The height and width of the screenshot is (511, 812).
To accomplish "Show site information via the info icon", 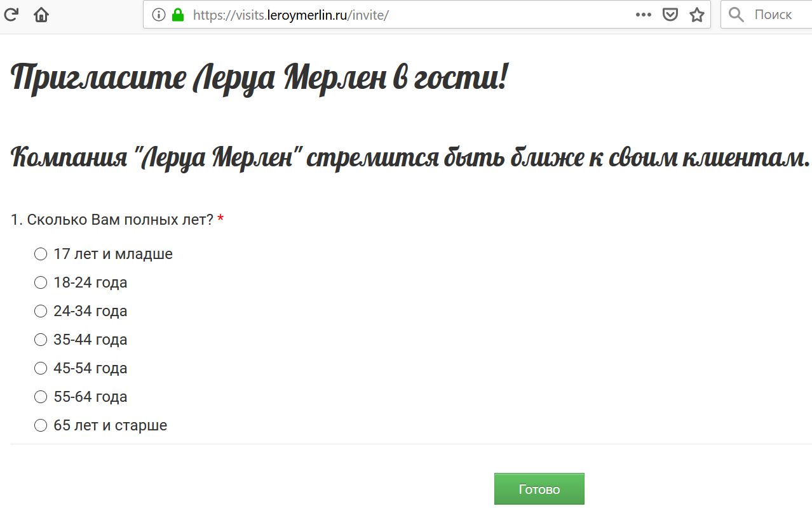I will [x=159, y=15].
